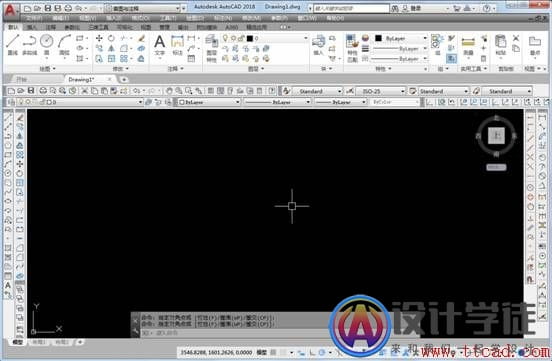Click the ribbon layer color black swatch
This screenshot has height=361, width=552.
click(x=250, y=38)
